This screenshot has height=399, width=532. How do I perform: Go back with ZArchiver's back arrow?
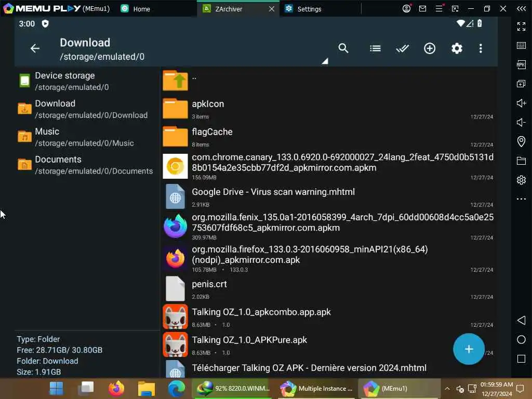point(35,48)
